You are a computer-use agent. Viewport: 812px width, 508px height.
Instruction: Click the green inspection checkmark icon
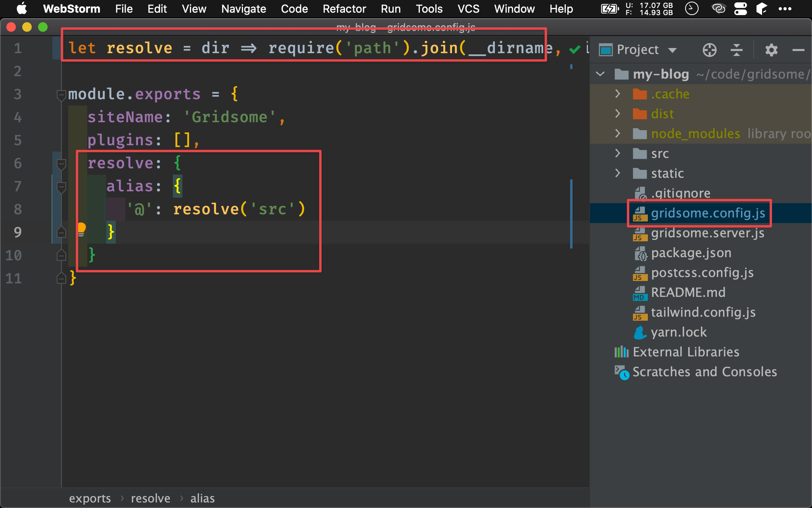point(575,49)
